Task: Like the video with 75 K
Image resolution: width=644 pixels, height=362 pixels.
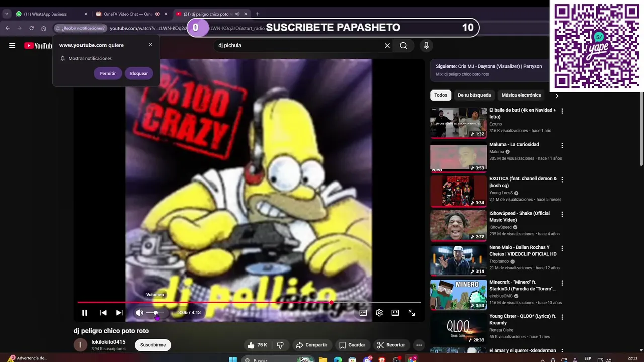Action: [x=257, y=345]
